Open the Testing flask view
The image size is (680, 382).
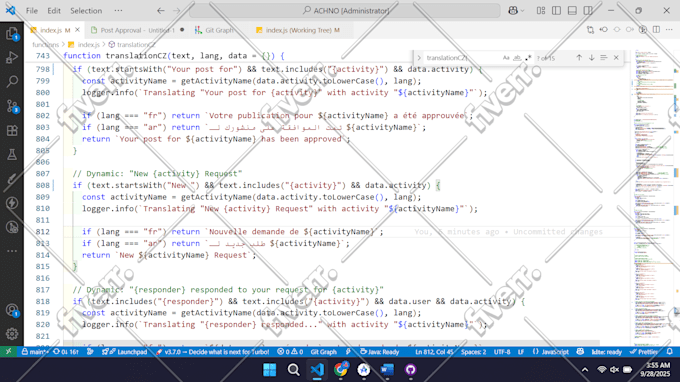pyautogui.click(x=12, y=154)
